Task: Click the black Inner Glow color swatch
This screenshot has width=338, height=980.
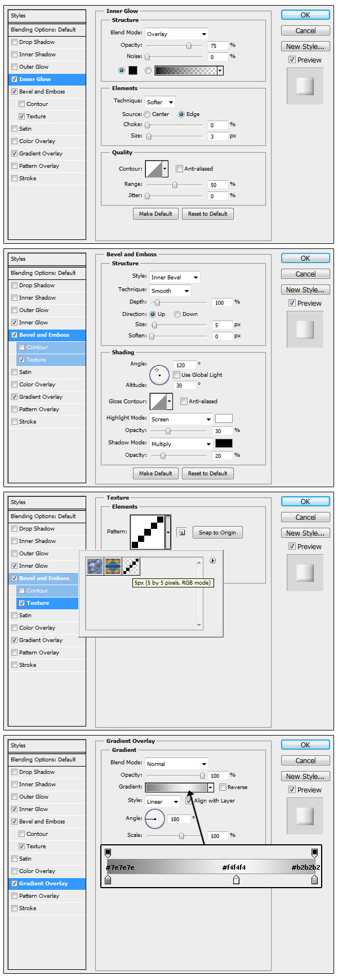Action: 133,70
